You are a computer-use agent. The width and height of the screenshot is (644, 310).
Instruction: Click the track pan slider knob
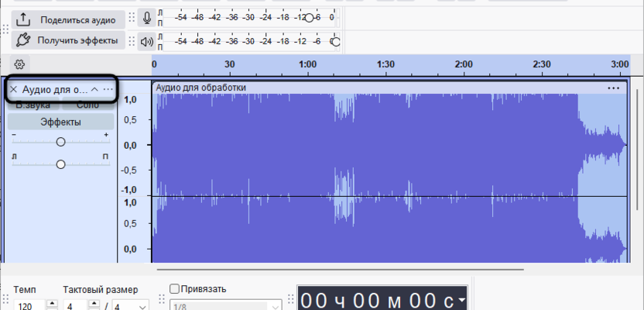[x=60, y=164]
